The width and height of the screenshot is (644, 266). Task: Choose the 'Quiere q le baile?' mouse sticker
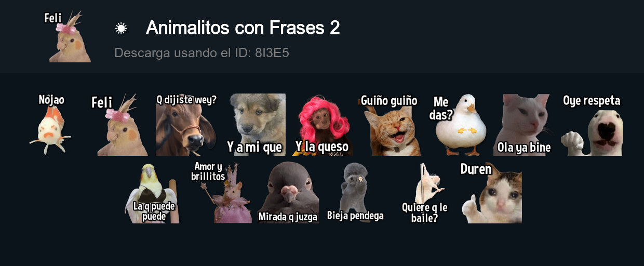click(x=425, y=192)
